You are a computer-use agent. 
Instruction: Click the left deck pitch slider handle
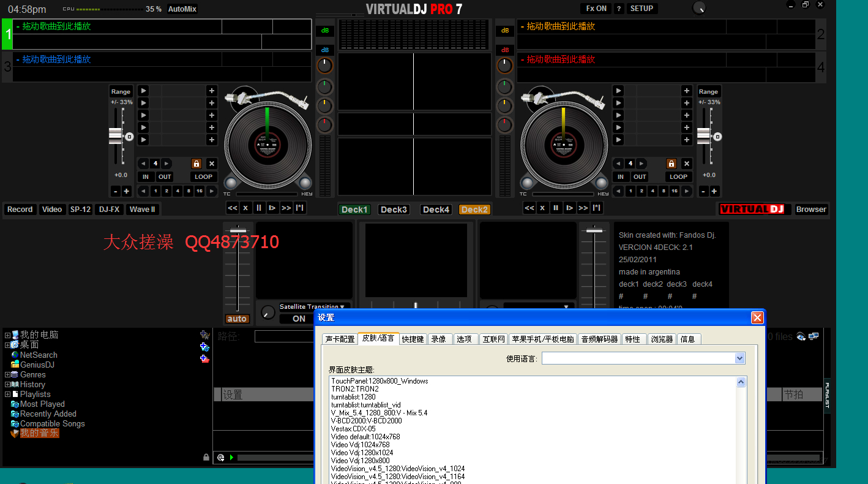click(x=116, y=136)
